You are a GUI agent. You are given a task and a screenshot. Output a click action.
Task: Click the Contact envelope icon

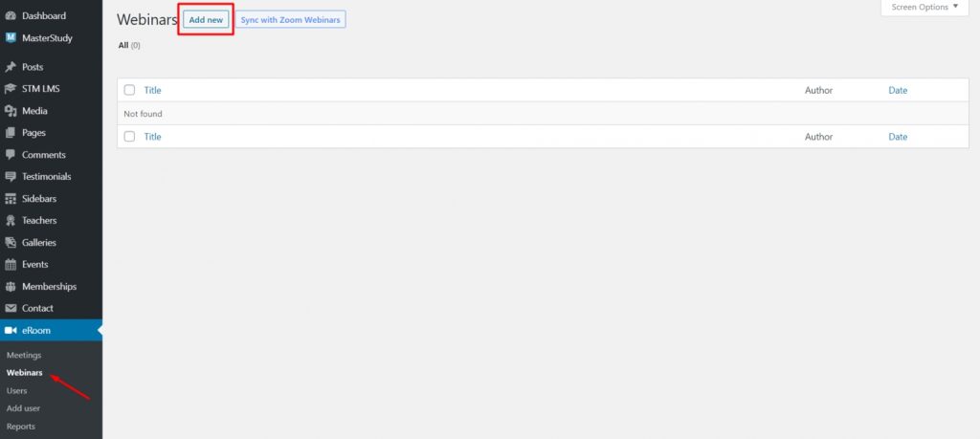click(11, 309)
